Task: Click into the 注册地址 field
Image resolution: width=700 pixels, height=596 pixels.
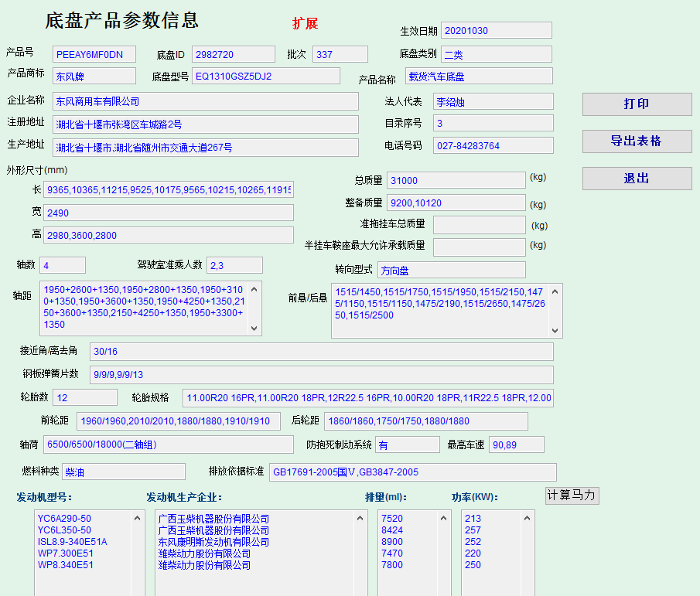Action: pos(205,124)
